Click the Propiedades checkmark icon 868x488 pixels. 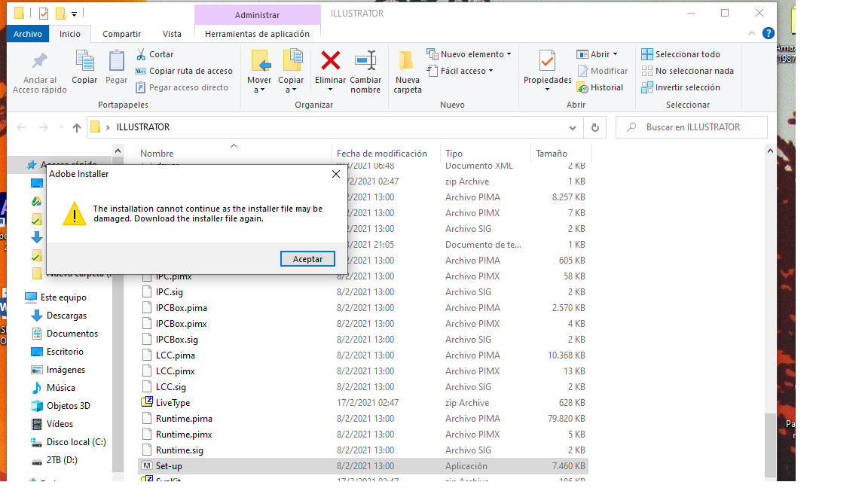[547, 60]
